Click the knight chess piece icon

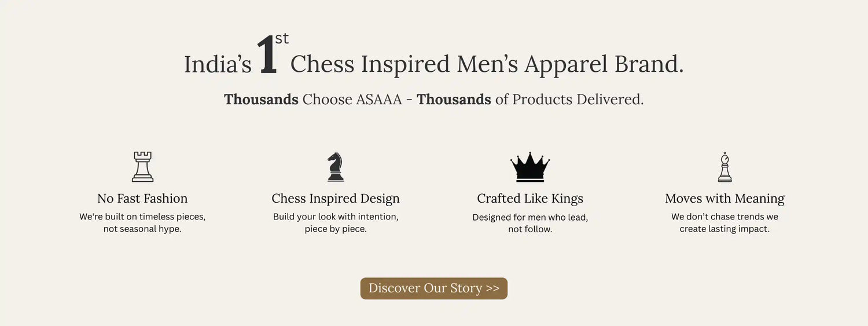(x=336, y=167)
